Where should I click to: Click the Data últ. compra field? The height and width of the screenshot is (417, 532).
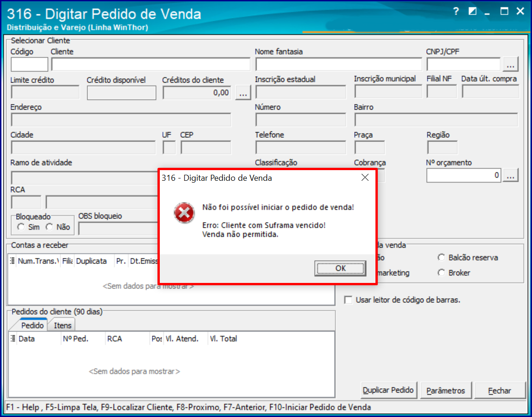[x=490, y=92]
